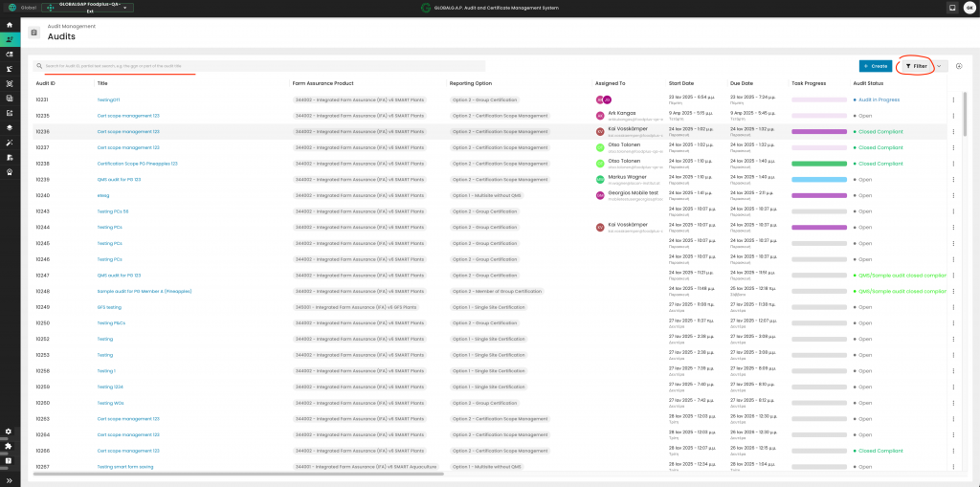Click the circled plus icon beside Filter
Viewport: 980px width, 487px height.
tap(959, 66)
